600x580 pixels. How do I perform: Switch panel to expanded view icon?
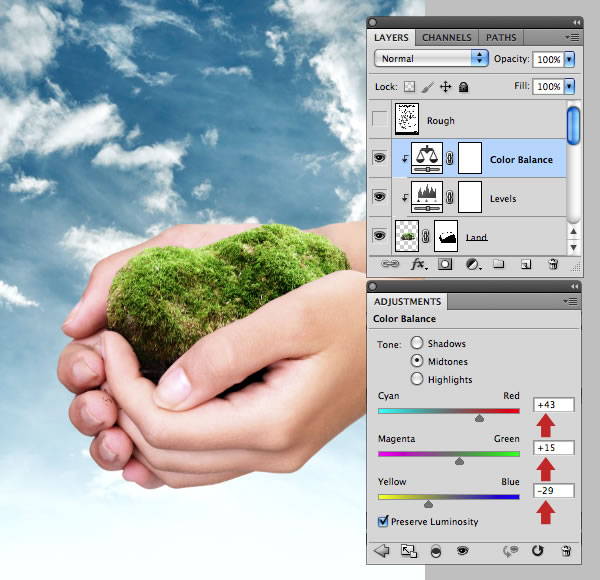tap(409, 551)
